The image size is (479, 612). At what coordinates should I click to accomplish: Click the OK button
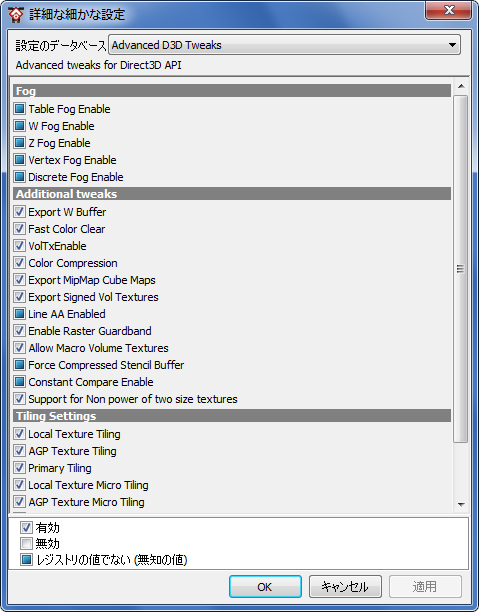coord(265,586)
